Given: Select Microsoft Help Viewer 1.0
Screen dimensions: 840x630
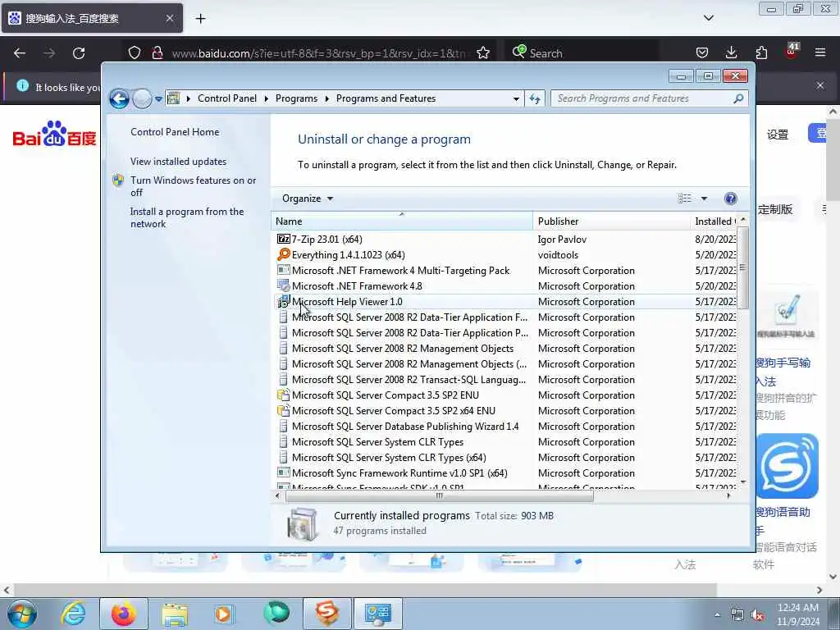Looking at the screenshot, I should (347, 302).
